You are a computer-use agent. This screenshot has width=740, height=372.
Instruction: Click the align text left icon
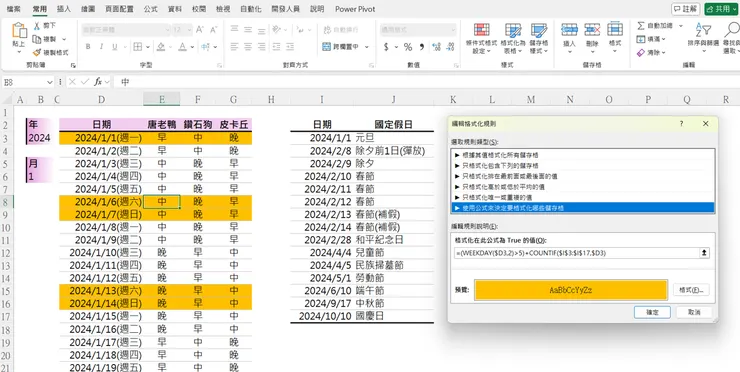coord(235,47)
